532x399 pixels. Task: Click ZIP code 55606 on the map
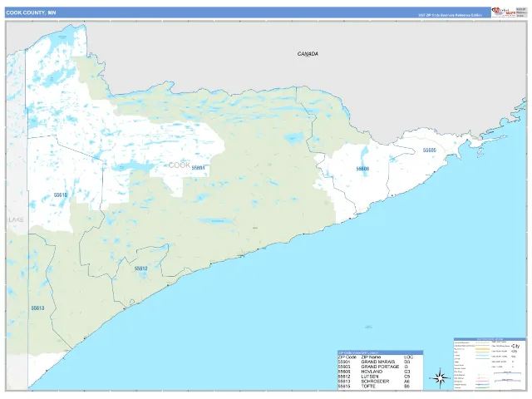pos(362,169)
